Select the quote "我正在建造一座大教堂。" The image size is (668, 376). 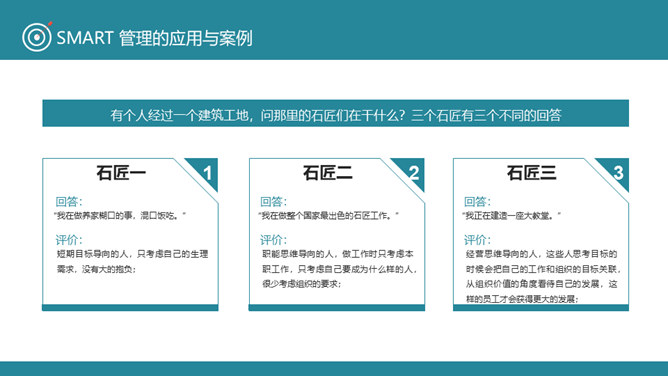pyautogui.click(x=511, y=215)
